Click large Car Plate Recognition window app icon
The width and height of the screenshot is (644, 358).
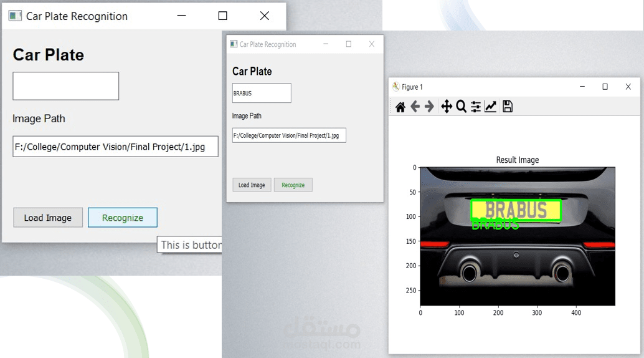15,16
